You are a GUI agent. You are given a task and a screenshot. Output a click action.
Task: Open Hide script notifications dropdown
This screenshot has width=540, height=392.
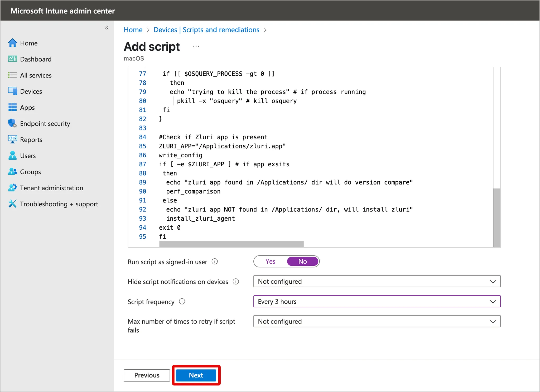pos(377,281)
